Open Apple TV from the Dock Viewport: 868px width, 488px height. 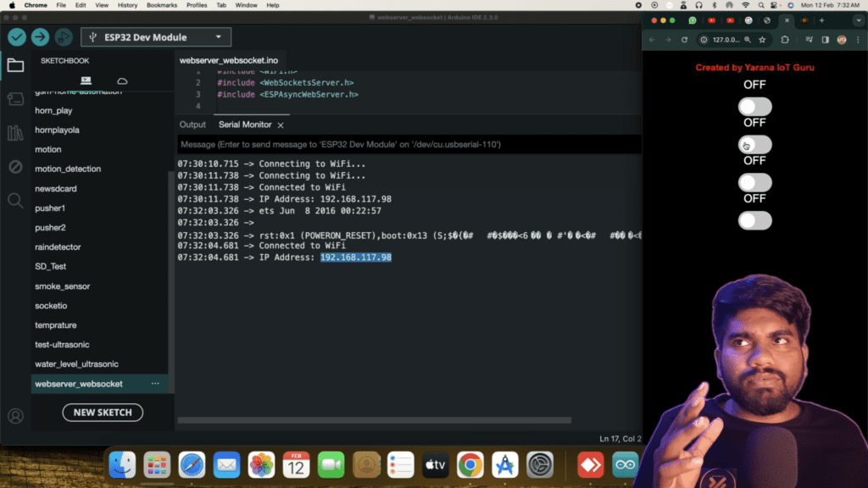[436, 465]
